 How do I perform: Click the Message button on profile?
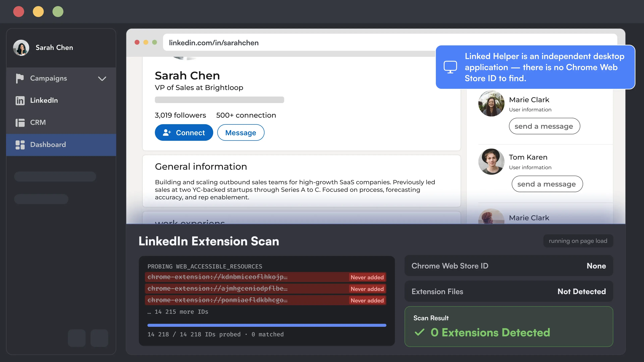click(x=241, y=133)
